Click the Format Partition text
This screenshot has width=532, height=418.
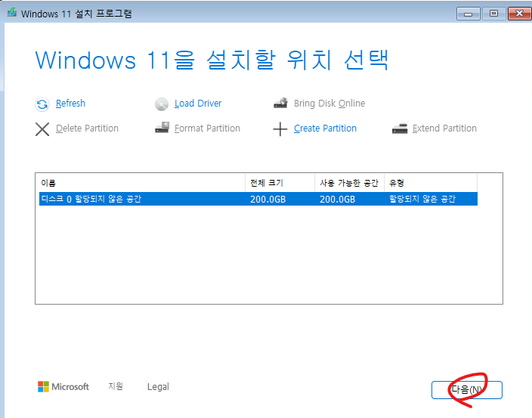point(207,128)
